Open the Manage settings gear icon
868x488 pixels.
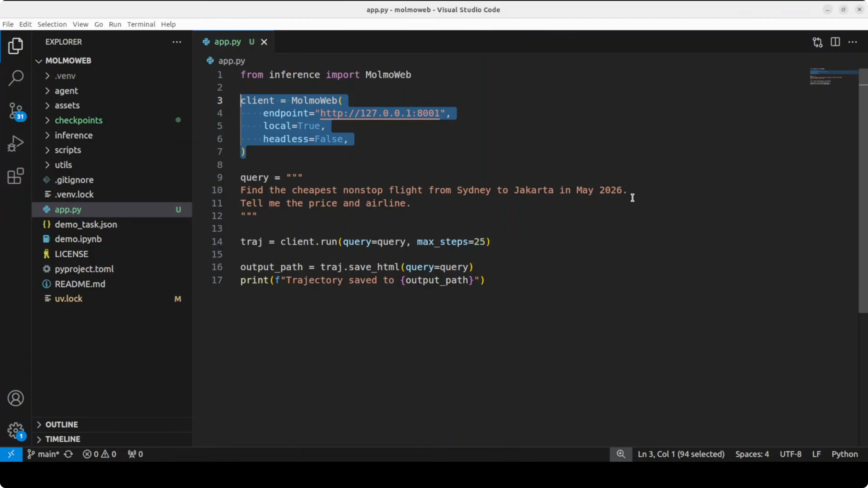(x=16, y=430)
